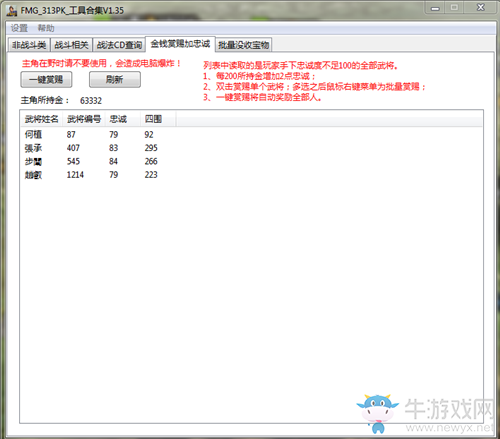Open the 战法CD查询 tab
The width and height of the screenshot is (500, 439).
tap(119, 45)
